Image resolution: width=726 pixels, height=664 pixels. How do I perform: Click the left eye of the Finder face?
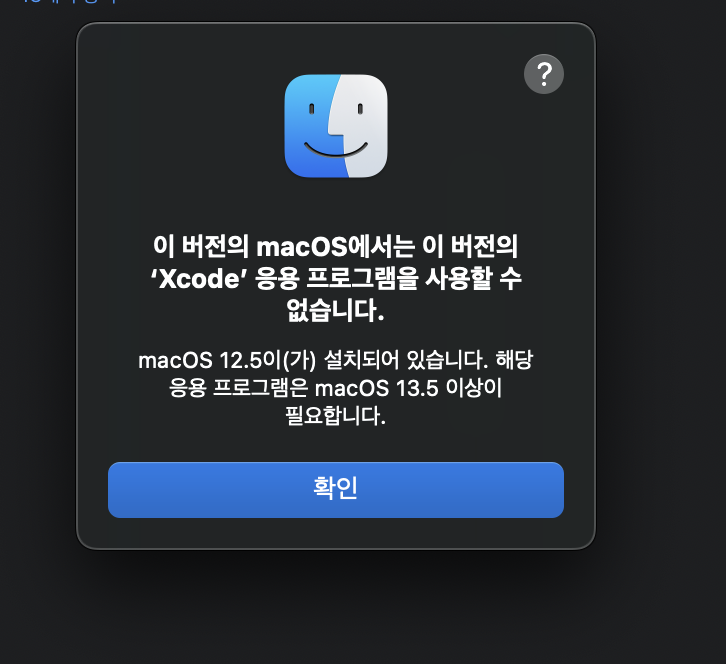(x=312, y=109)
